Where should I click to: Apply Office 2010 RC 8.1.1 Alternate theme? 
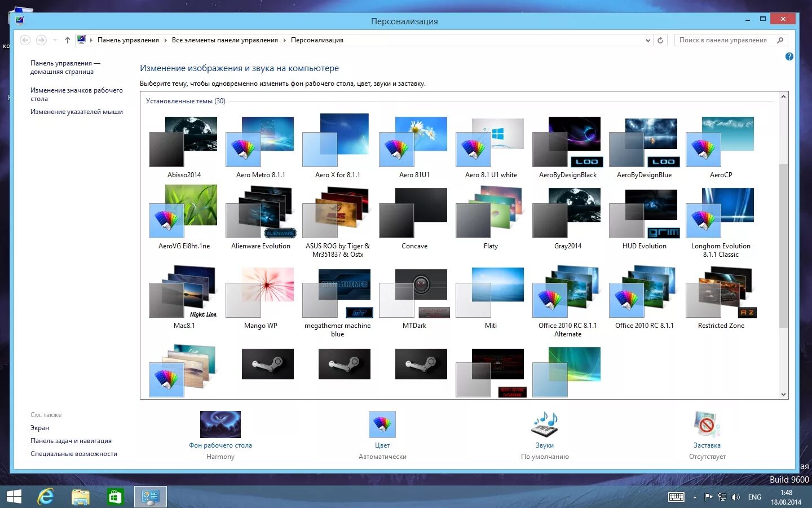pos(567,301)
